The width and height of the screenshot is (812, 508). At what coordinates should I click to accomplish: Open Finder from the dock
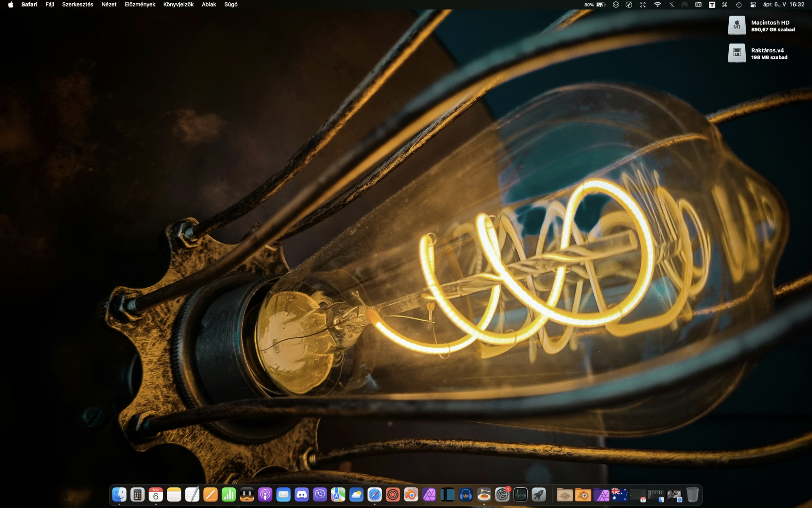[x=119, y=495]
